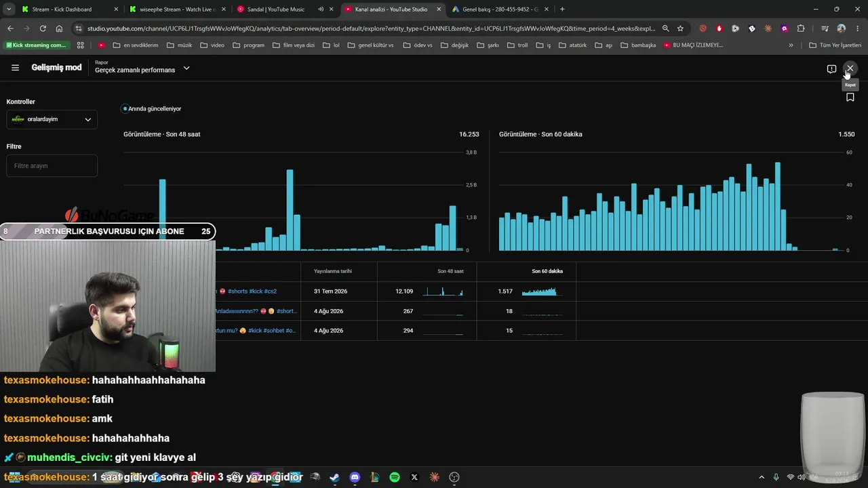Open the grey circular shutter extension icon
This screenshot has width=868, height=488.
pos(736,28)
